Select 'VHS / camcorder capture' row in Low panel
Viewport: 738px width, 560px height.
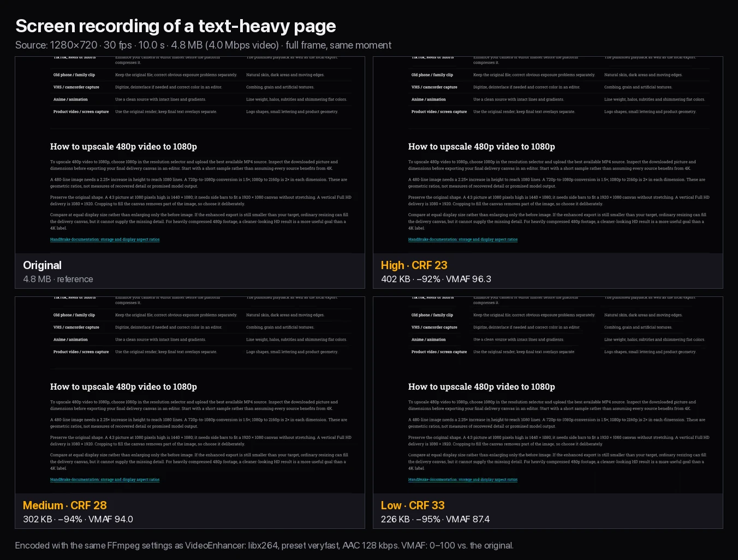coord(559,327)
